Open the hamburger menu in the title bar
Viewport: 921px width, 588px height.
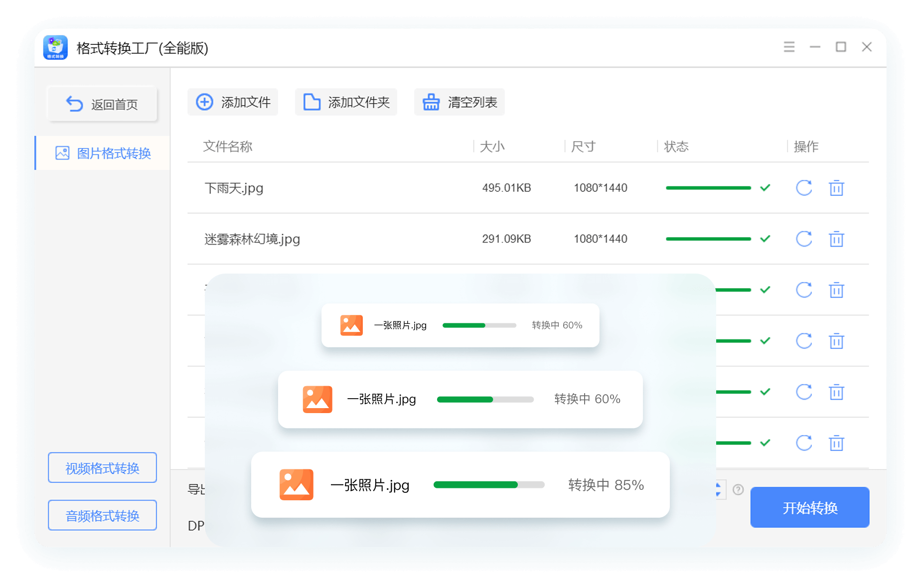[x=789, y=47]
